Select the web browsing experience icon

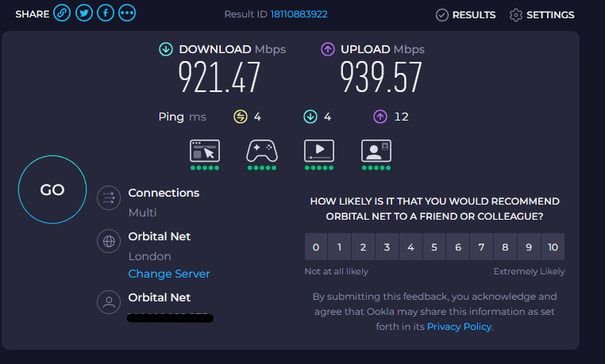point(205,151)
